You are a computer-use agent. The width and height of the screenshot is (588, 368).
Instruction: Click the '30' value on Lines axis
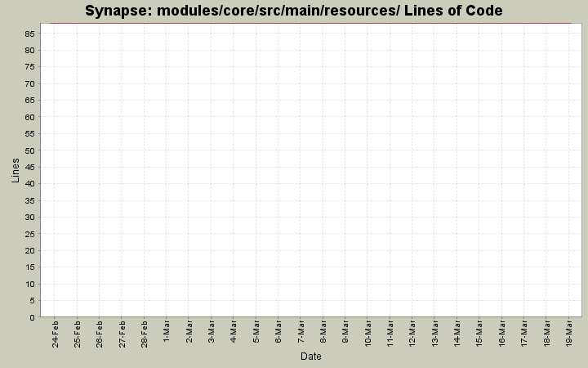pyautogui.click(x=30, y=218)
